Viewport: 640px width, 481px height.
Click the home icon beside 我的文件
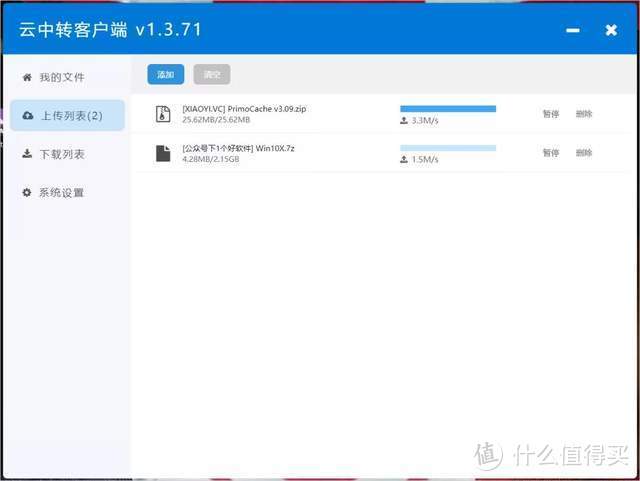pyautogui.click(x=27, y=77)
